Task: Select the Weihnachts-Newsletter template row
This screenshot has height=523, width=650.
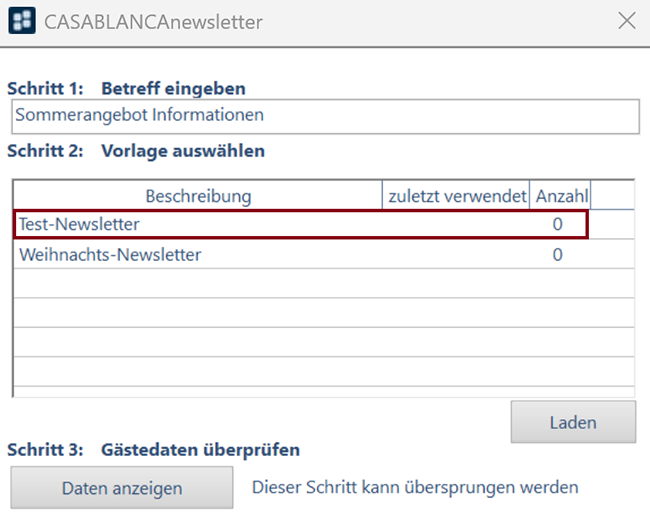Action: point(323,254)
